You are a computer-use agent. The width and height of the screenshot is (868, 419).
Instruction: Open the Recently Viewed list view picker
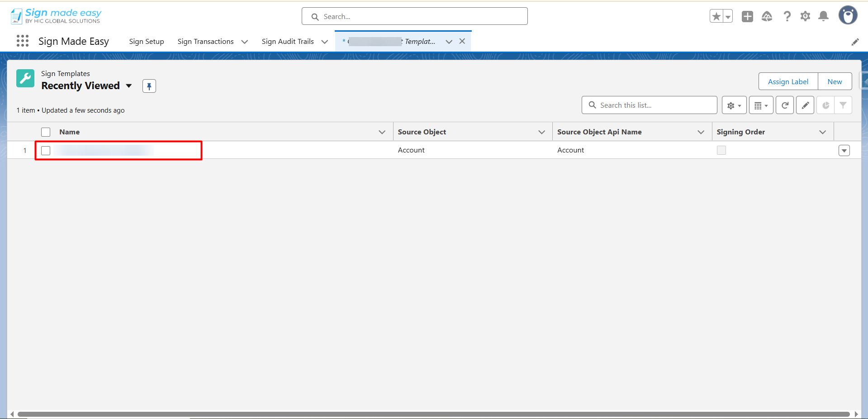[x=129, y=86]
